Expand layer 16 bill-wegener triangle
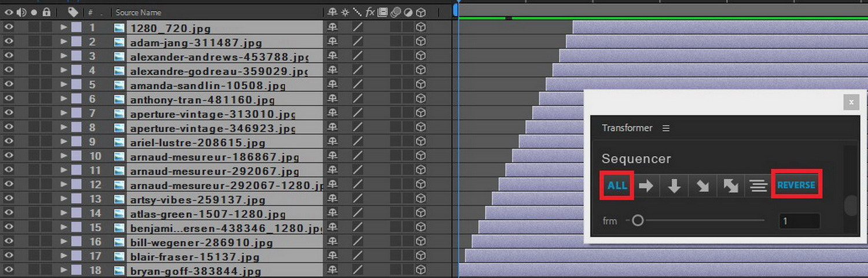The width and height of the screenshot is (868, 278). click(64, 242)
